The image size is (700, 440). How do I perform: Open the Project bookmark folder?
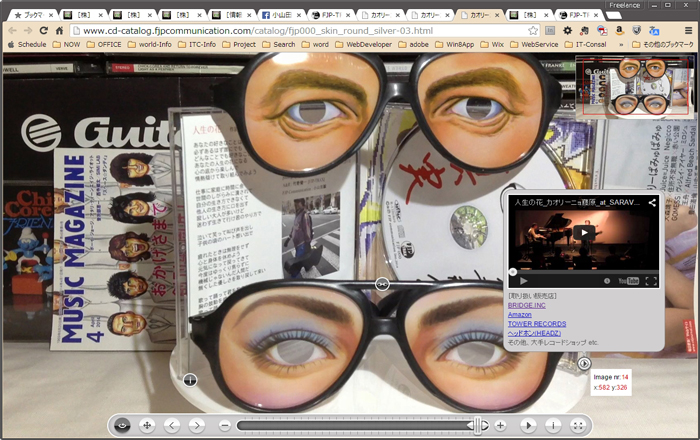pyautogui.click(x=239, y=45)
